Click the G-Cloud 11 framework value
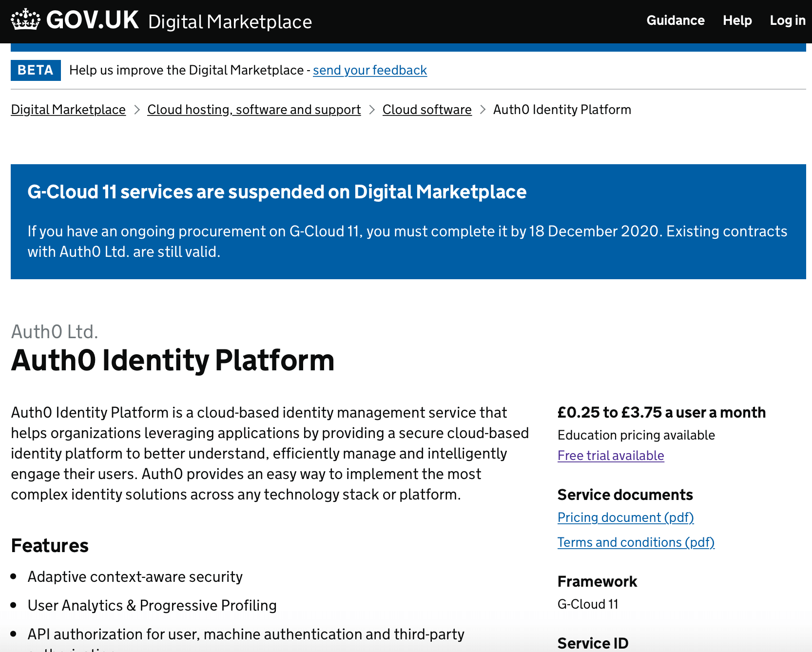 pyautogui.click(x=588, y=604)
